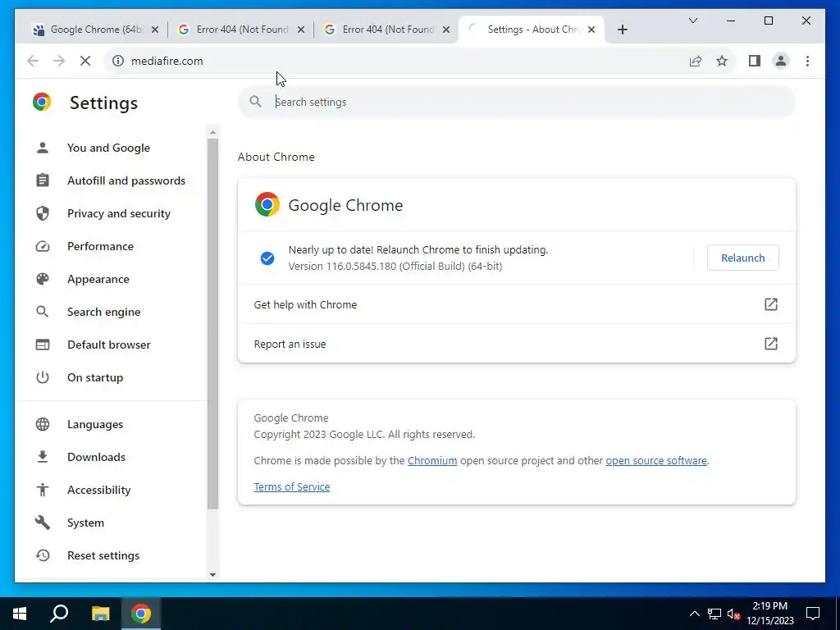Open external link icon for Report an issue
The height and width of the screenshot is (630, 840).
click(771, 344)
